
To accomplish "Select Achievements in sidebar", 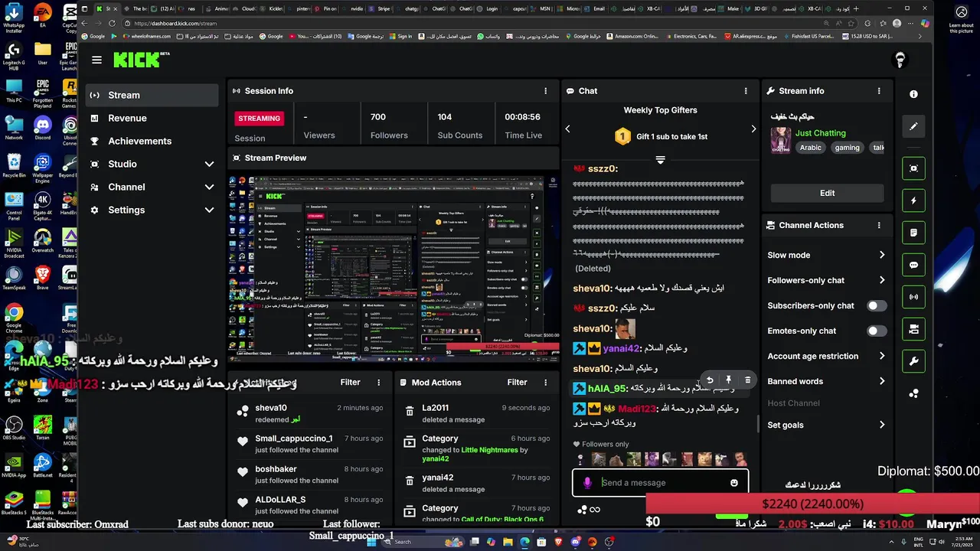I will click(152, 141).
